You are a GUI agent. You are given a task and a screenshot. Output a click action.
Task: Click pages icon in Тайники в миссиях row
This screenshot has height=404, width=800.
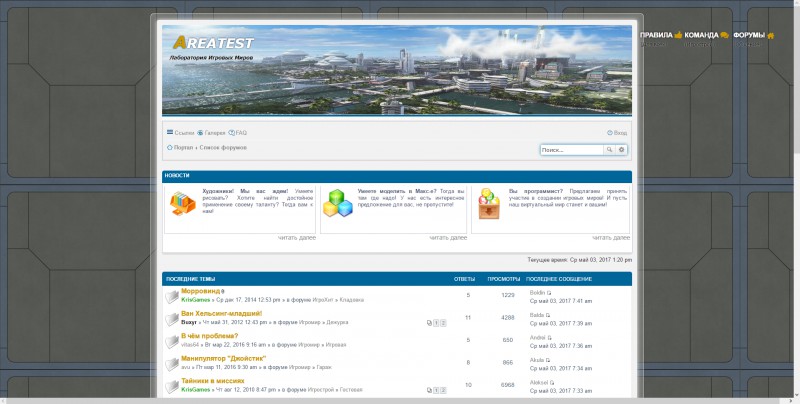[x=429, y=390]
